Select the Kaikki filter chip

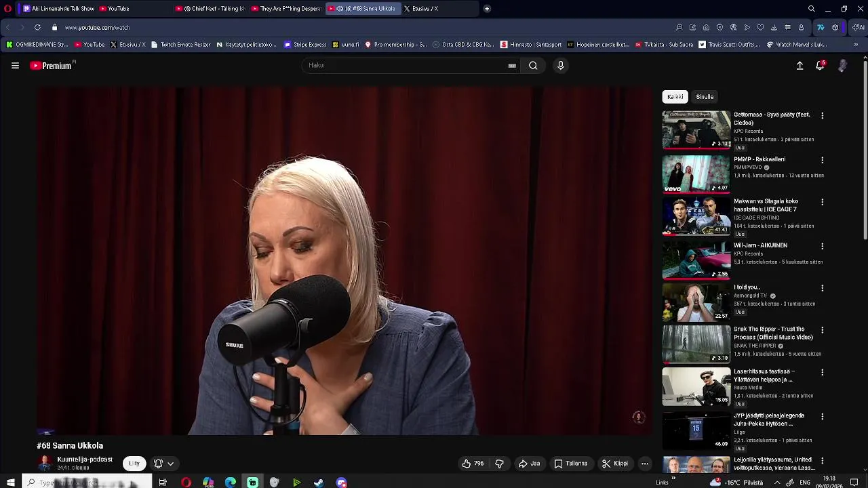(675, 97)
